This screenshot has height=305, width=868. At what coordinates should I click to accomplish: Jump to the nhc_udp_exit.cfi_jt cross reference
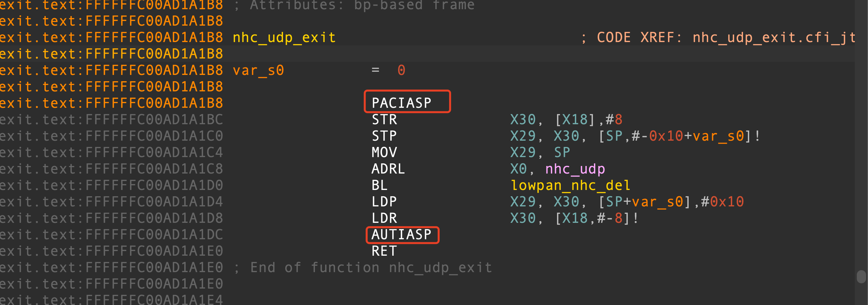774,37
